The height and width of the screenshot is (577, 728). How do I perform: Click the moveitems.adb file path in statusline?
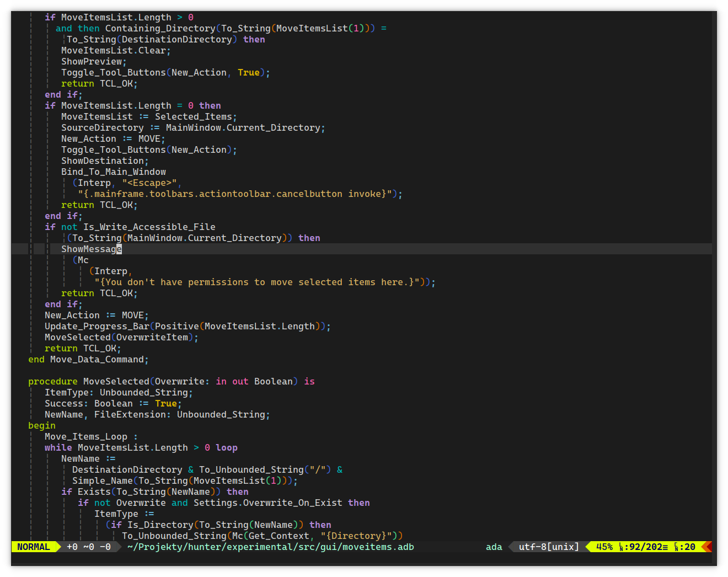[x=270, y=547]
